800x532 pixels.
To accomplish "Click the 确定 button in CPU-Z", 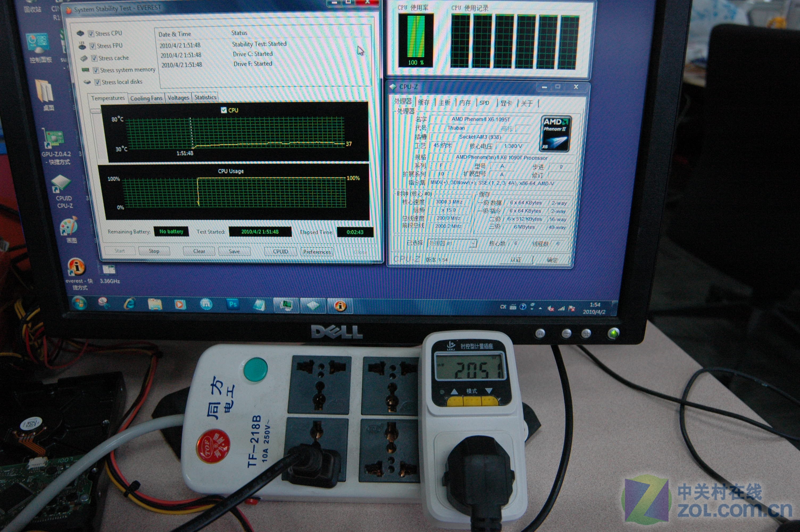I will coord(552,260).
